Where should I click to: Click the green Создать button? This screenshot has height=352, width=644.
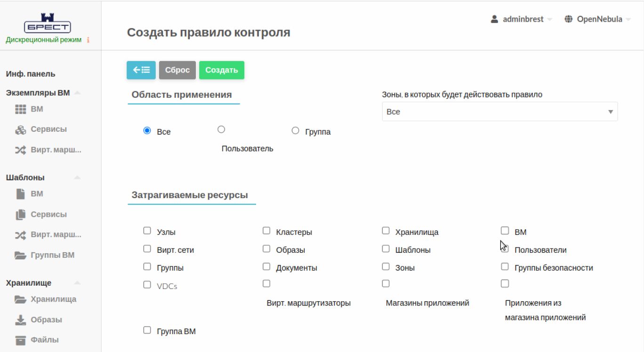(x=221, y=70)
